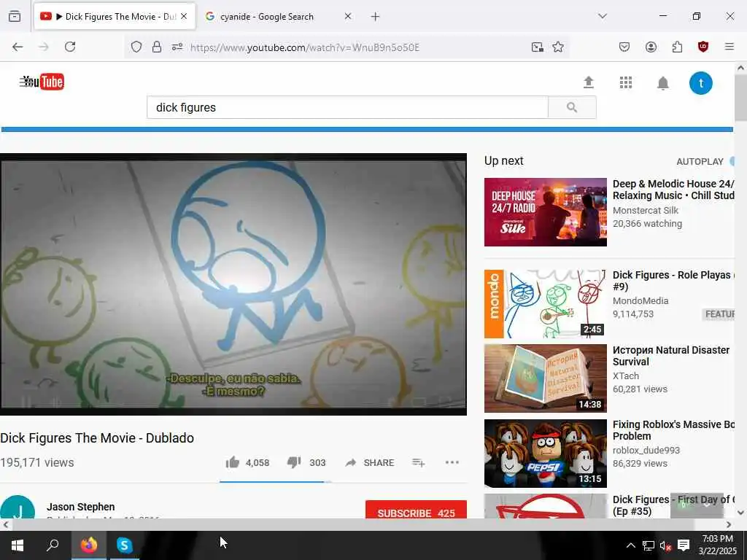The height and width of the screenshot is (560, 747).
Task: Open tracking protection shield icon
Action: (x=136, y=47)
